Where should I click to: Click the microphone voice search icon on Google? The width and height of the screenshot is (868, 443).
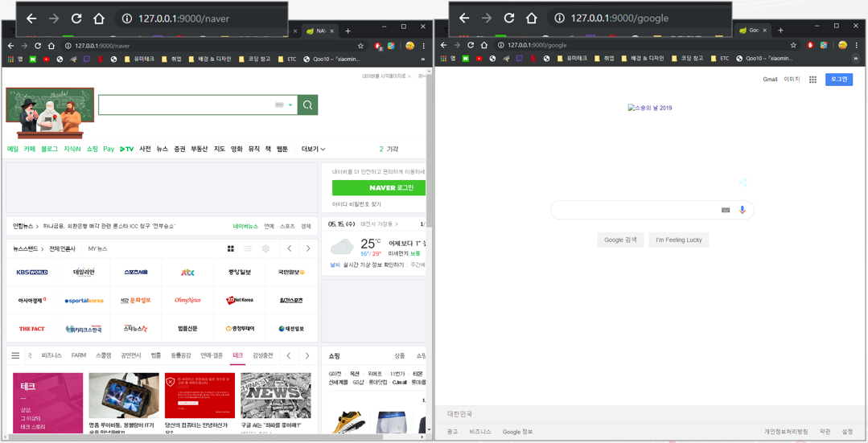(x=743, y=210)
